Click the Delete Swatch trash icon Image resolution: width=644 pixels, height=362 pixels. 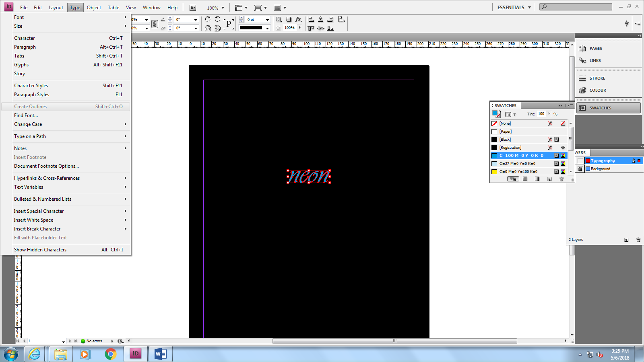tap(561, 179)
